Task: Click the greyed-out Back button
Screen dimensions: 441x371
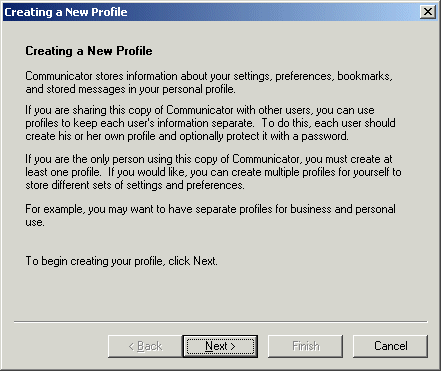Action: [x=145, y=346]
